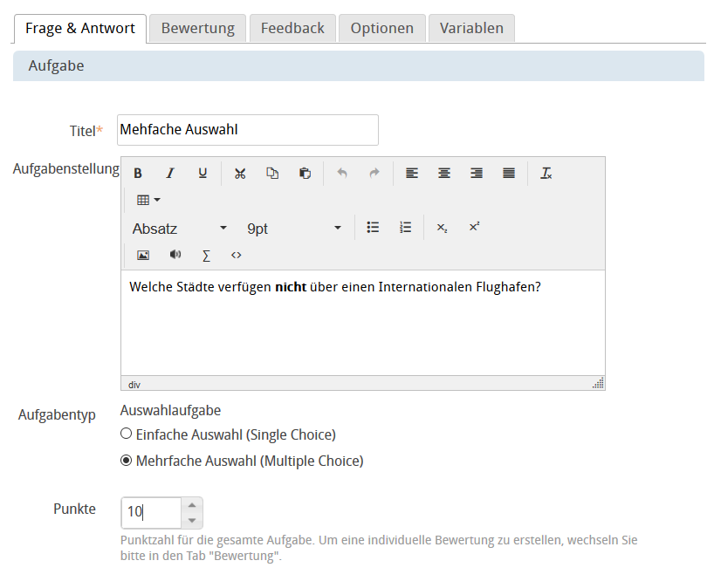Insert an image using the picture icon
Viewport: 714px width, 588px height.
(x=143, y=256)
